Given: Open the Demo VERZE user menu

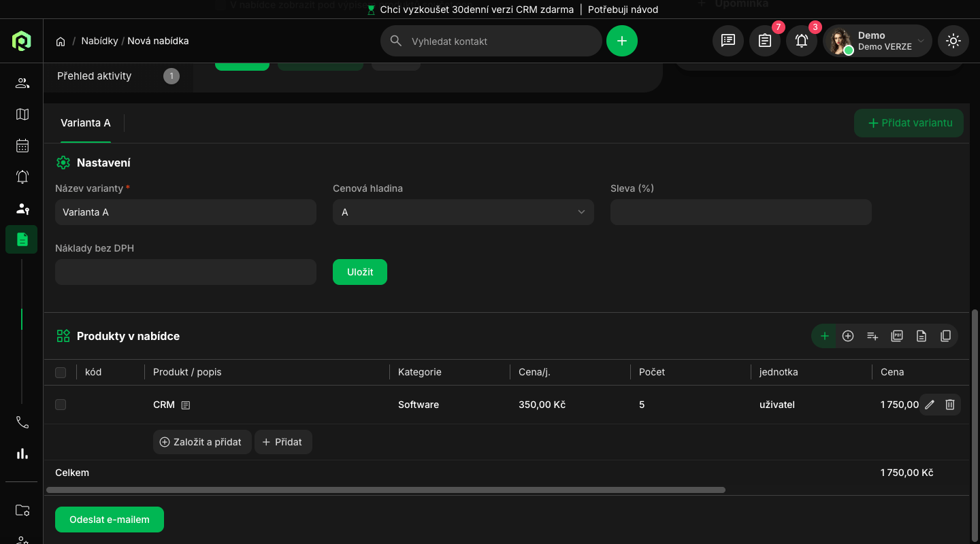Looking at the screenshot, I should click(877, 41).
